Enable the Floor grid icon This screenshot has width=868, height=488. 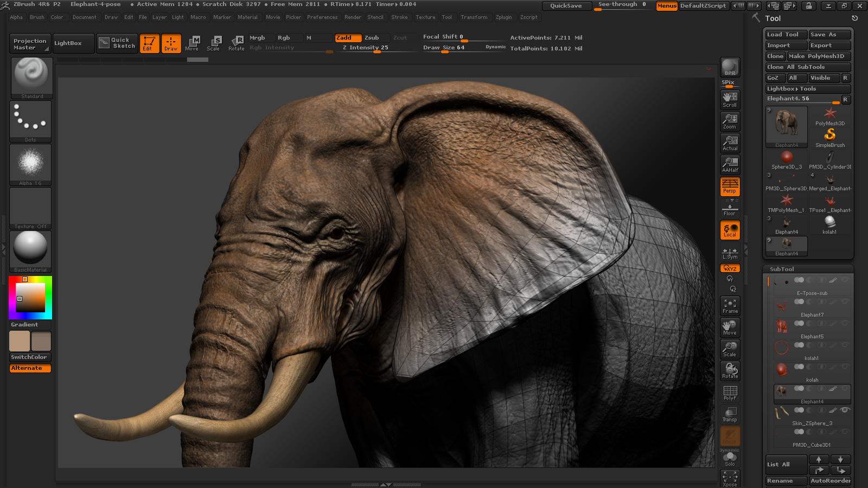(x=730, y=208)
